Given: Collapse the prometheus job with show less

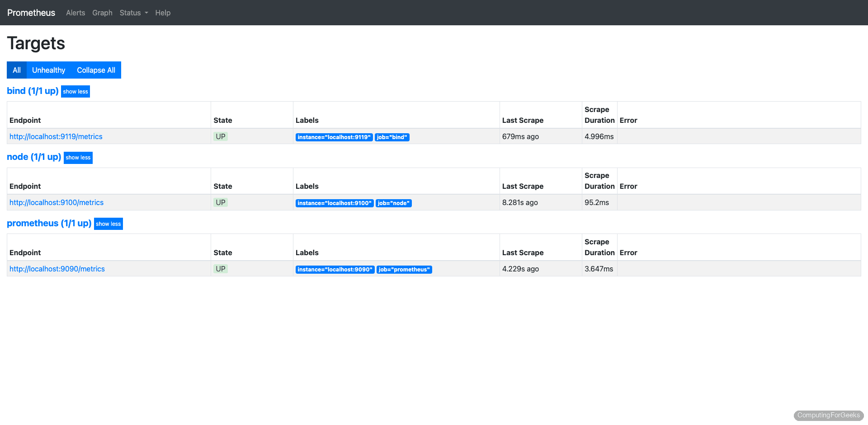Looking at the screenshot, I should (x=108, y=224).
